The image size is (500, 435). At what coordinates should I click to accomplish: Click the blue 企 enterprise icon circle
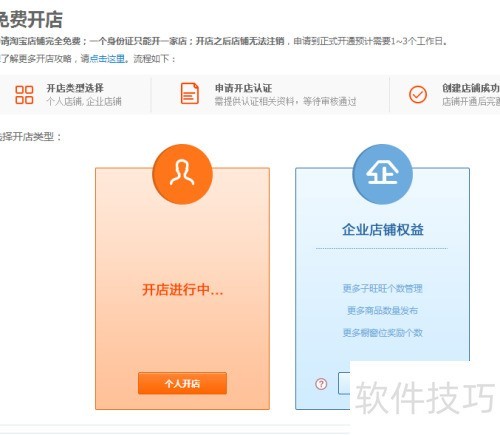pos(382,174)
